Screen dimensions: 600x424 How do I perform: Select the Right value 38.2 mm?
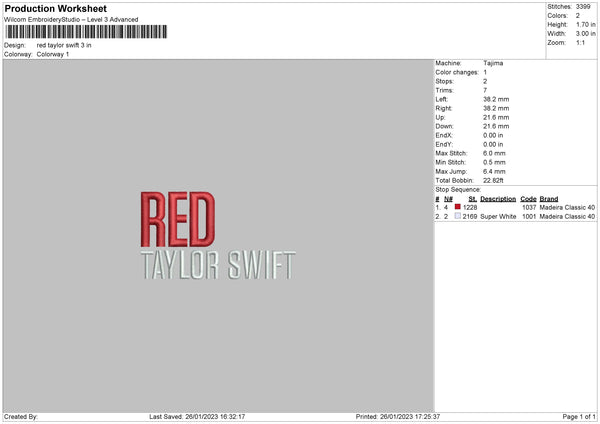[496, 108]
